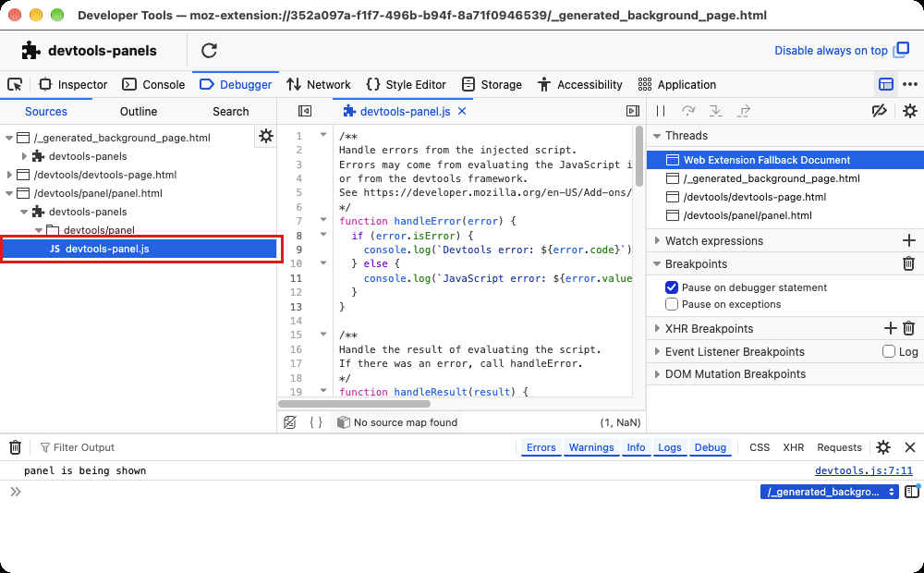Click the Step out button
This screenshot has height=573, width=924.
pyautogui.click(x=744, y=111)
